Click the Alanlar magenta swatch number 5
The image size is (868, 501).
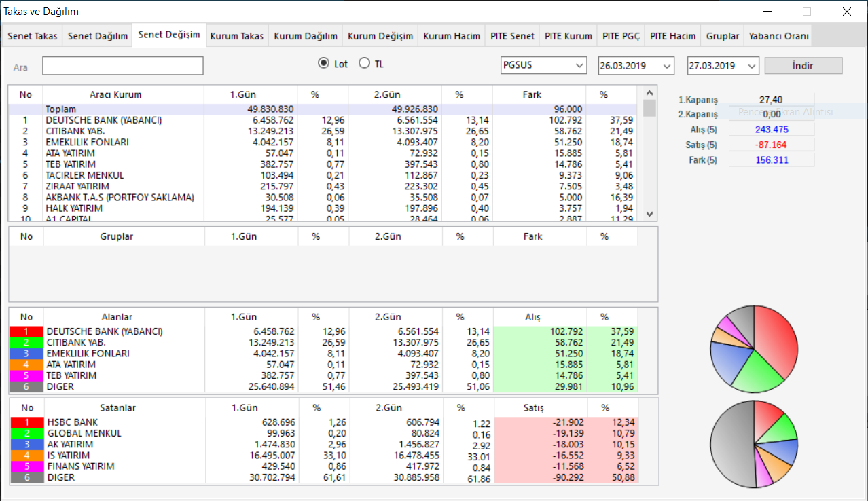pos(26,375)
